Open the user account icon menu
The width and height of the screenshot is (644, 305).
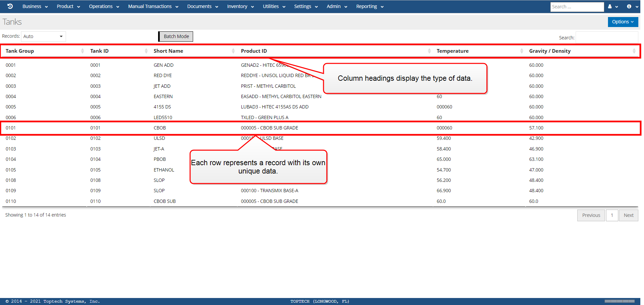click(x=613, y=7)
